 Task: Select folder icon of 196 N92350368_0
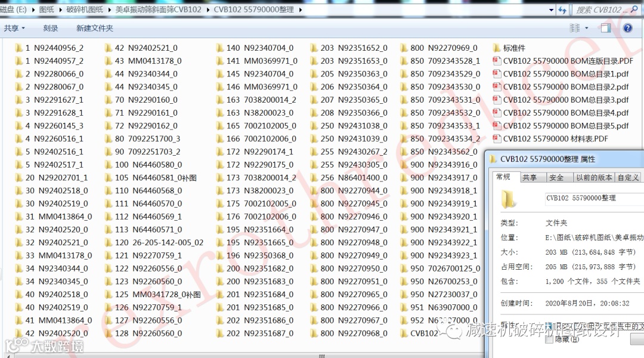pyautogui.click(x=219, y=255)
